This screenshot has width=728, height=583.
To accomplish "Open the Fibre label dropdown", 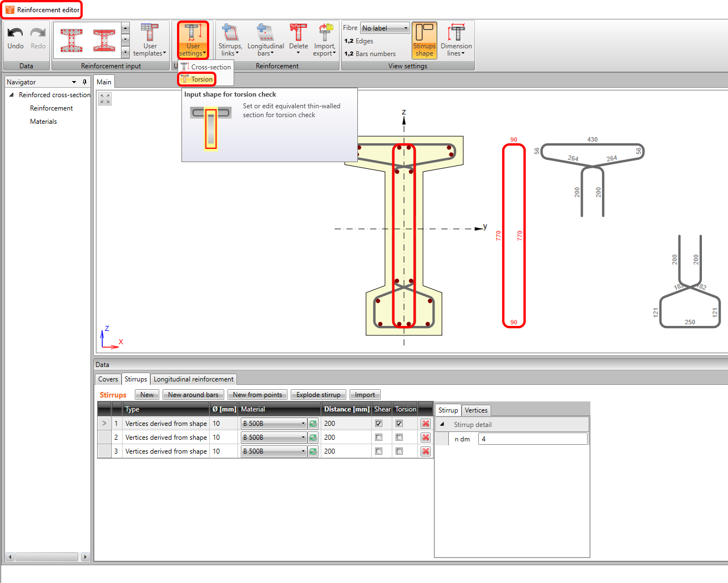I will (x=385, y=28).
